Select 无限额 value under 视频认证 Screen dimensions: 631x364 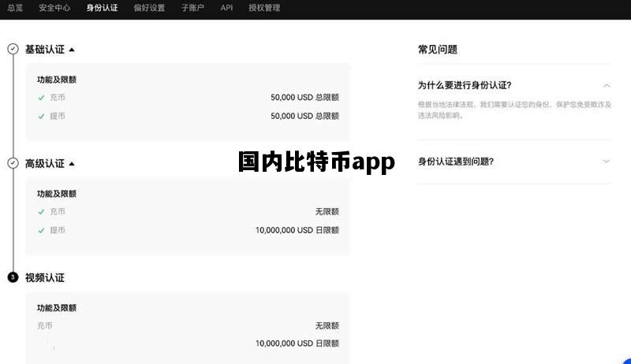327,325
